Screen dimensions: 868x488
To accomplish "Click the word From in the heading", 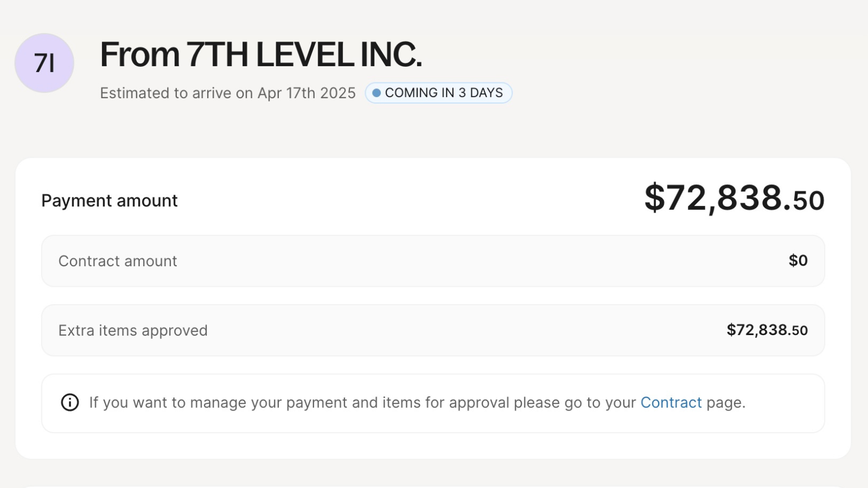I will pos(140,55).
